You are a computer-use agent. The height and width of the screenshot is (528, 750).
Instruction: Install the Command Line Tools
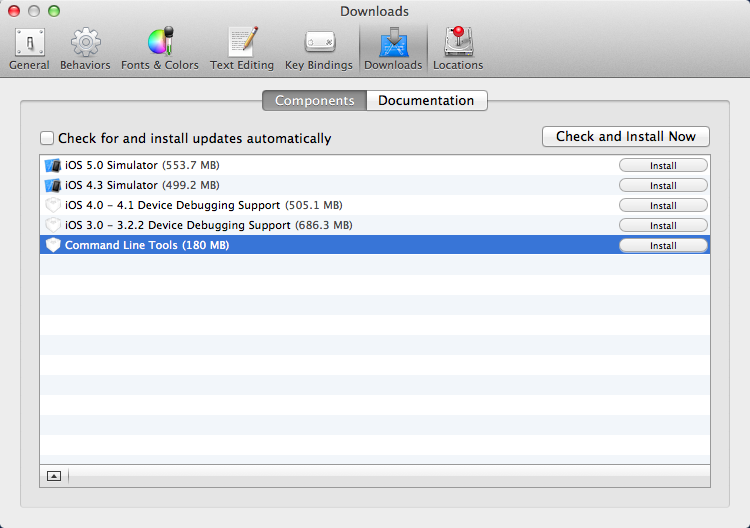pyautogui.click(x=663, y=245)
